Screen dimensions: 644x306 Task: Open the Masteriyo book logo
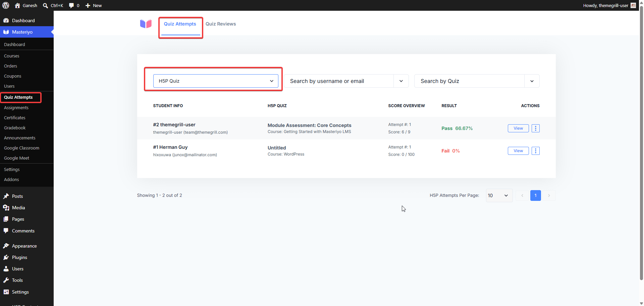point(146,24)
